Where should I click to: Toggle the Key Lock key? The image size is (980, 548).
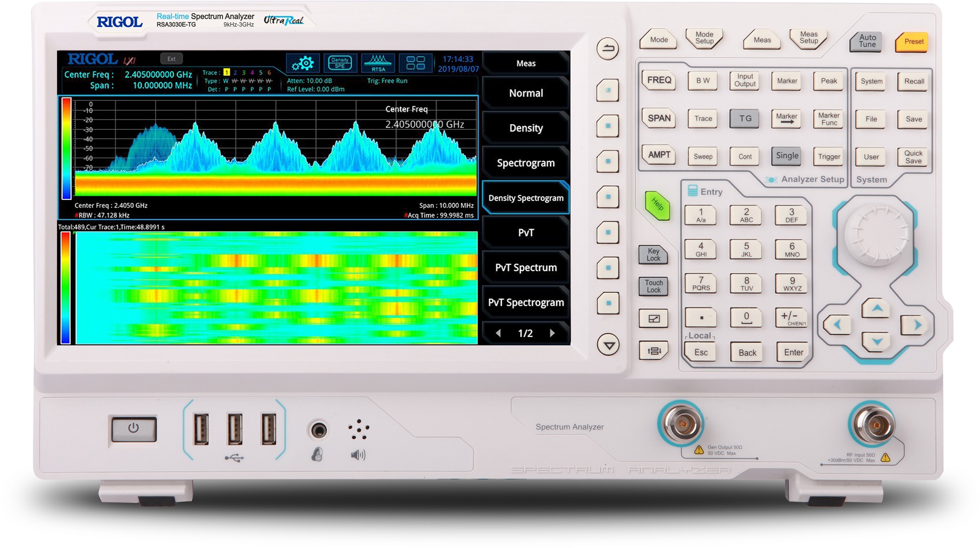point(653,254)
